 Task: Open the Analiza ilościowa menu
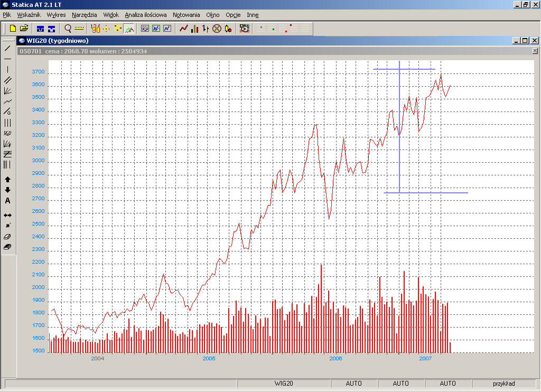tap(145, 15)
